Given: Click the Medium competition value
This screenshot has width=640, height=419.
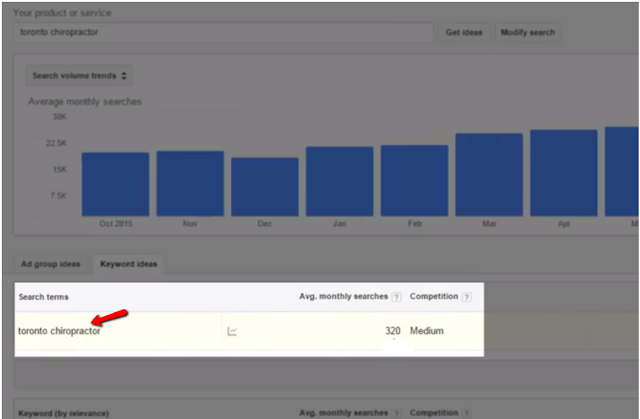Looking at the screenshot, I should (x=427, y=330).
